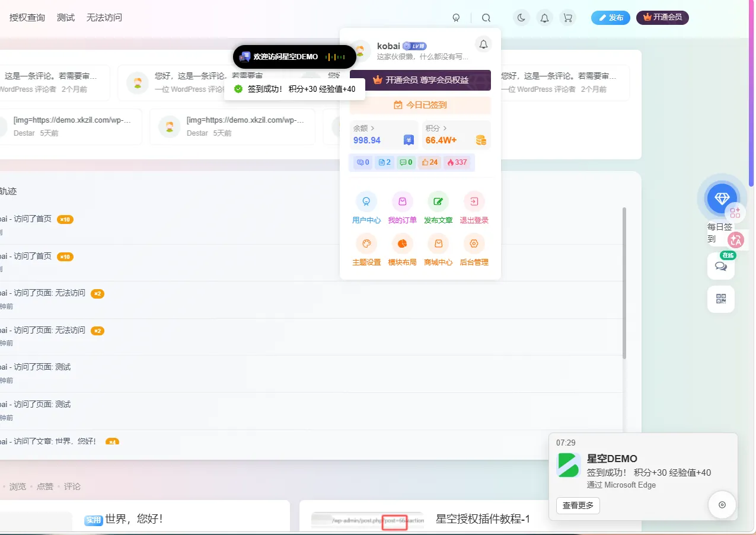Open the floating QR code icon on the right
Image resolution: width=756 pixels, height=535 pixels.
point(720,299)
